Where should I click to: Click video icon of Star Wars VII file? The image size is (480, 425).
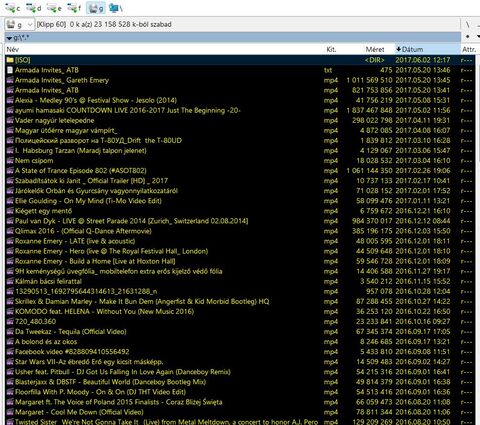(10, 362)
